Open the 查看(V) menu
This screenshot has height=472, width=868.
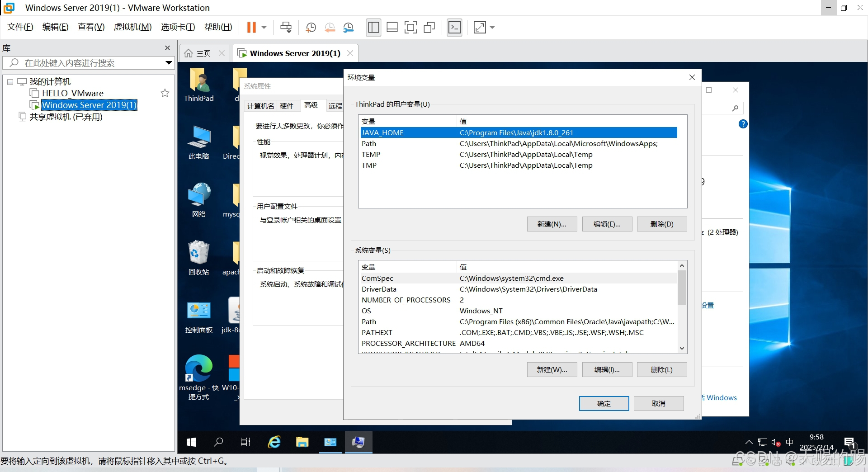point(91,27)
